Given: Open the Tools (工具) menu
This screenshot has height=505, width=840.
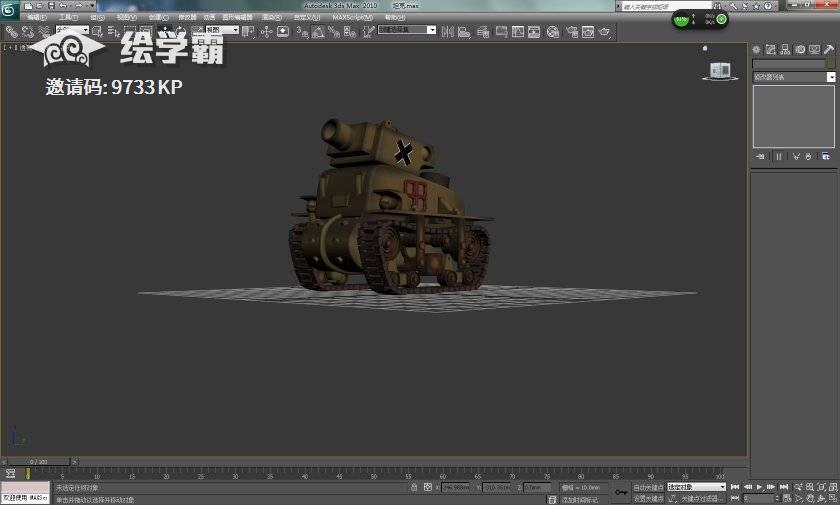Looking at the screenshot, I should click(x=68, y=18).
